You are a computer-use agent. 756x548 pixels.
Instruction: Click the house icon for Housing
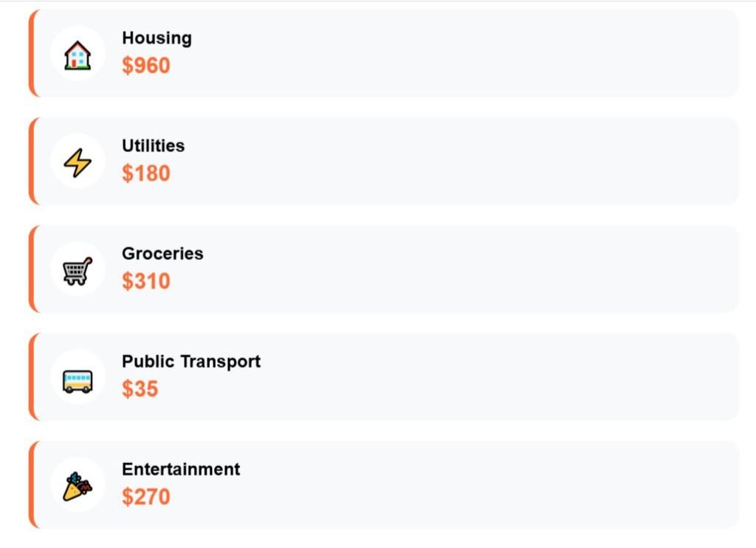tap(78, 55)
